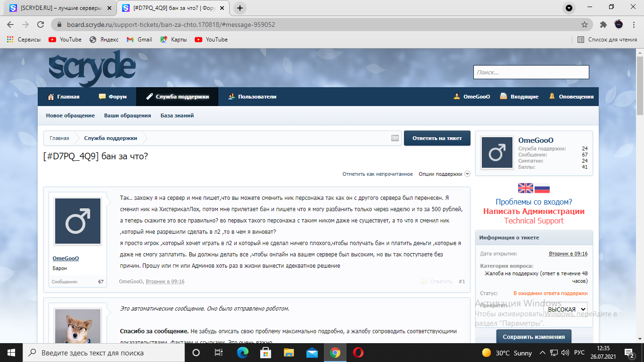Image resolution: width=644 pixels, height=362 pixels.
Task: Click the calendar icon in breadcrumb bar
Action: pyautogui.click(x=395, y=138)
